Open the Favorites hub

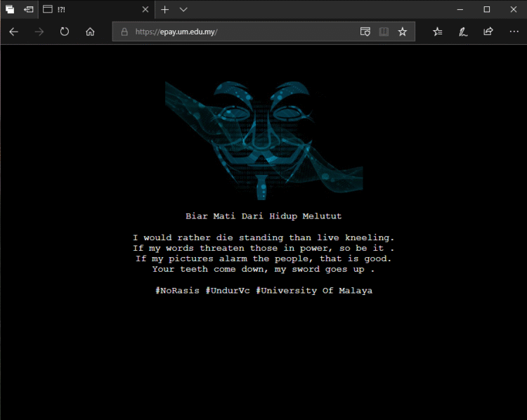438,32
